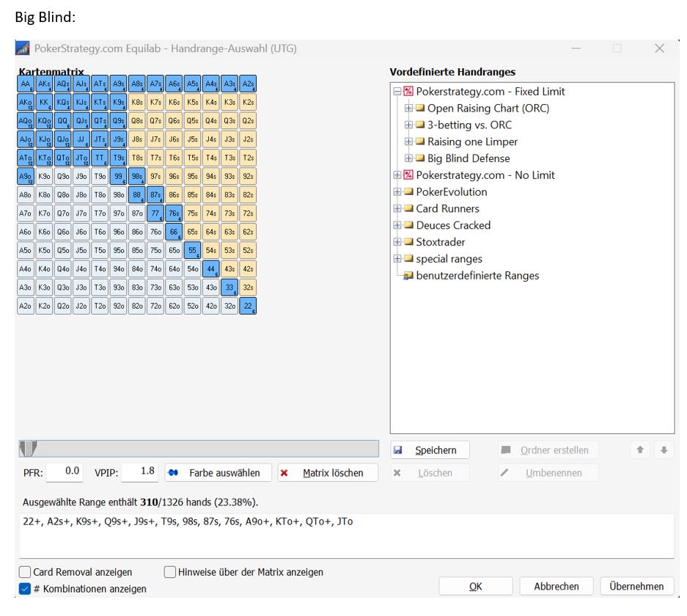Uncheck # Kombinationen anzeigen
This screenshot has width=687, height=616.
tap(25, 588)
